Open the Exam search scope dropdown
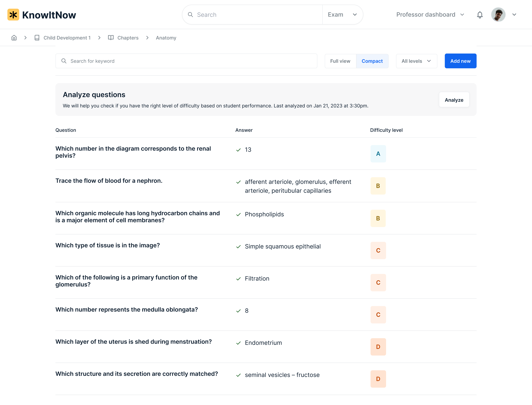 click(342, 15)
